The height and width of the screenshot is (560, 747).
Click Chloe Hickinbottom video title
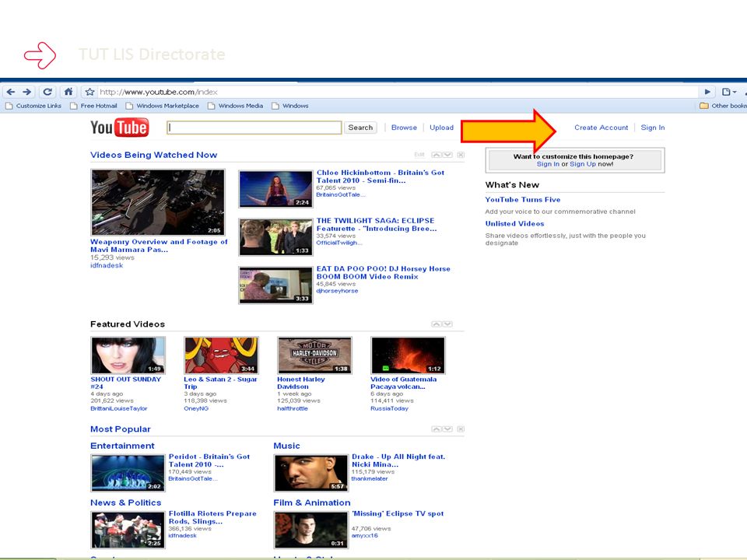click(x=381, y=177)
